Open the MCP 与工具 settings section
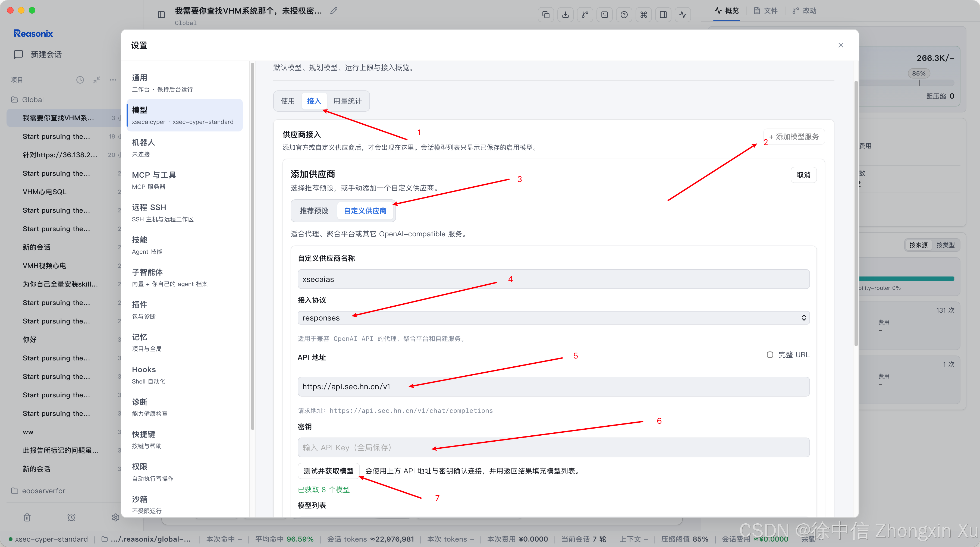This screenshot has height=547, width=980. (184, 180)
